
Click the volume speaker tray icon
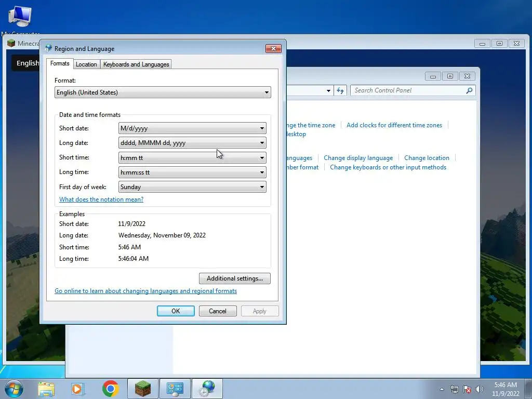pyautogui.click(x=480, y=389)
